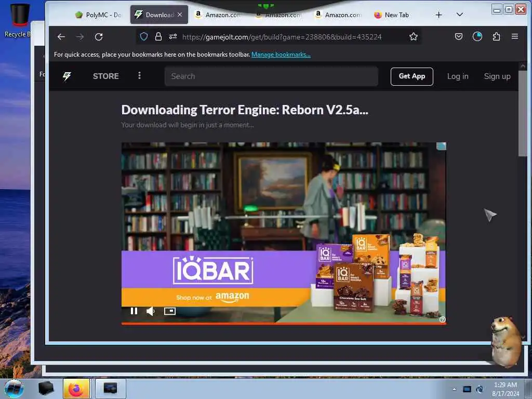Switch to the third Amazon.com tab
532x399 pixels.
[x=338, y=15]
